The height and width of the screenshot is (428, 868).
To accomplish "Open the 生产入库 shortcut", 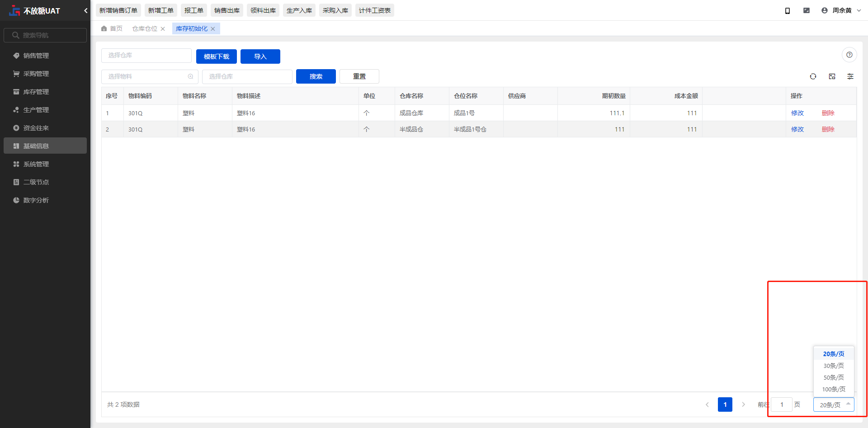I will point(299,10).
